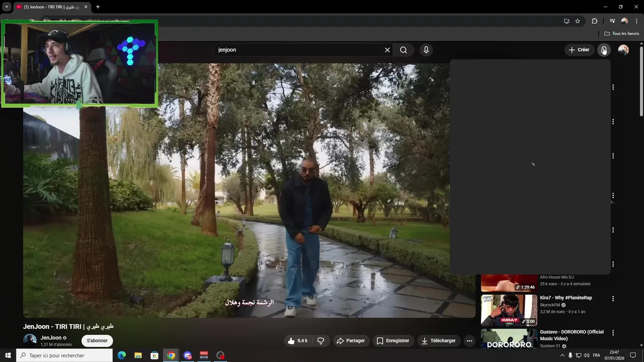Open the YouTube account avatar menu
The width and height of the screenshot is (644, 362).
[623, 50]
